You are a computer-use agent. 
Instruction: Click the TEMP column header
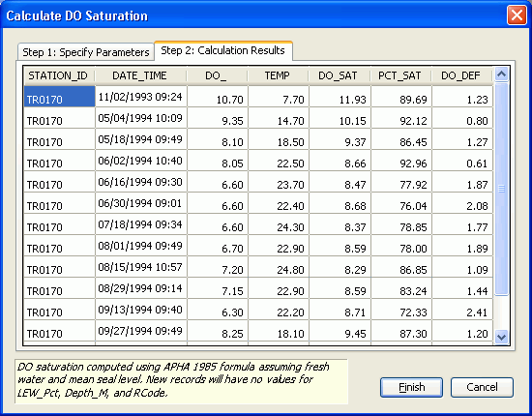click(x=279, y=75)
